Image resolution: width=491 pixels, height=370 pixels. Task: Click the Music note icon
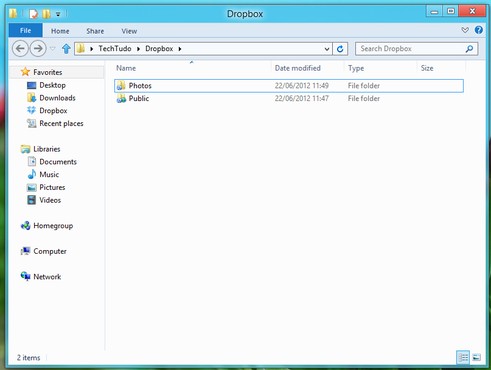[x=32, y=174]
